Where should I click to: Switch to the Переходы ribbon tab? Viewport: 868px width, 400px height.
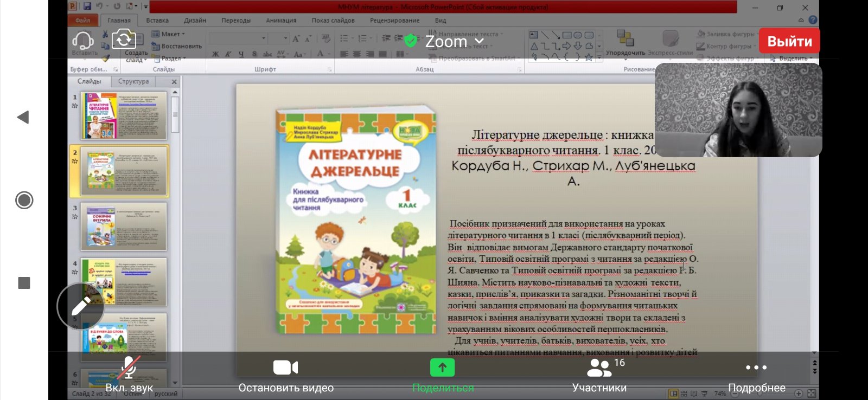[236, 21]
